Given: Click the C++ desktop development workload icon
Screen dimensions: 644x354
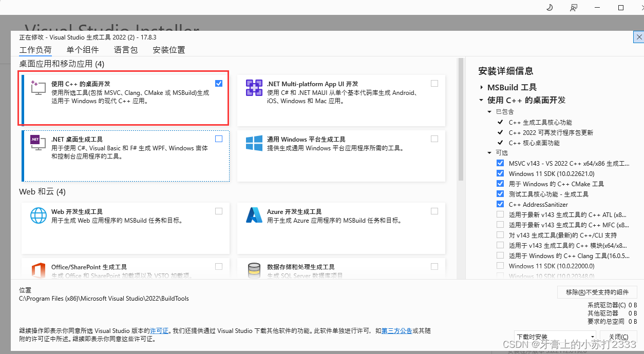Looking at the screenshot, I should [39, 88].
